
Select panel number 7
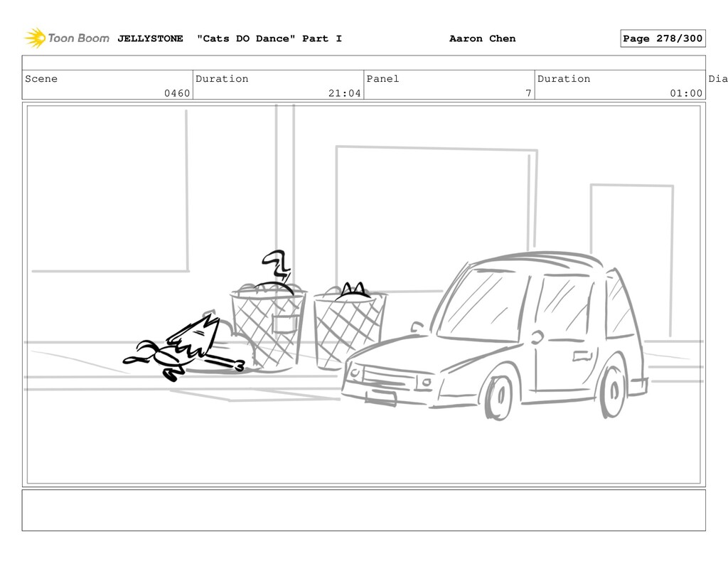click(528, 93)
